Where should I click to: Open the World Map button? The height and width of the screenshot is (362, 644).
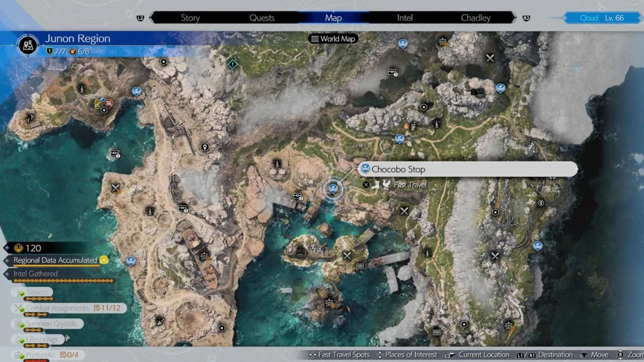(333, 39)
